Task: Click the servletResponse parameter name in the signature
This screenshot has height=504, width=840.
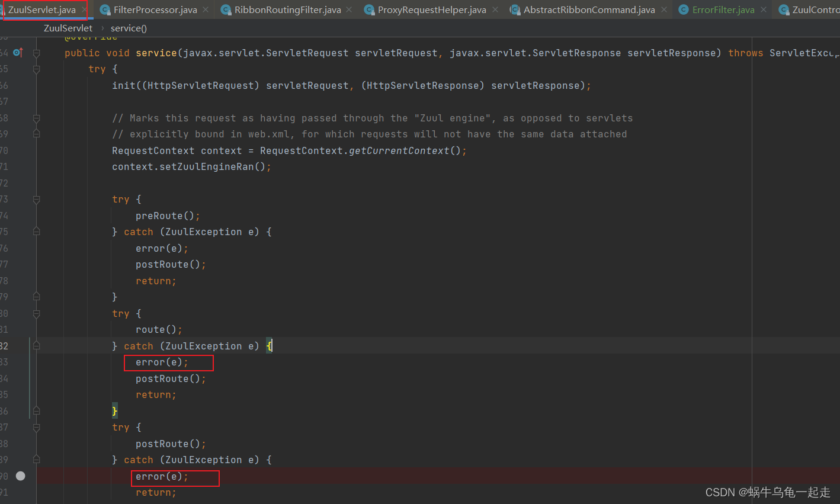Action: (672, 53)
